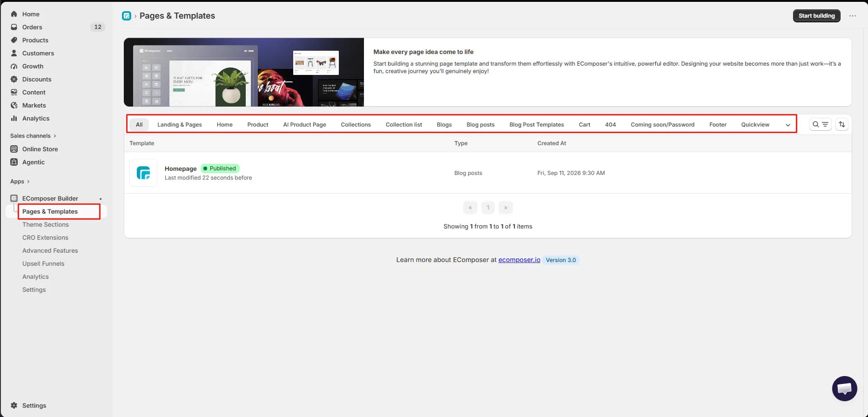Viewport: 868px width, 417px height.
Task: Open Advanced Features in sidebar
Action: coord(50,250)
